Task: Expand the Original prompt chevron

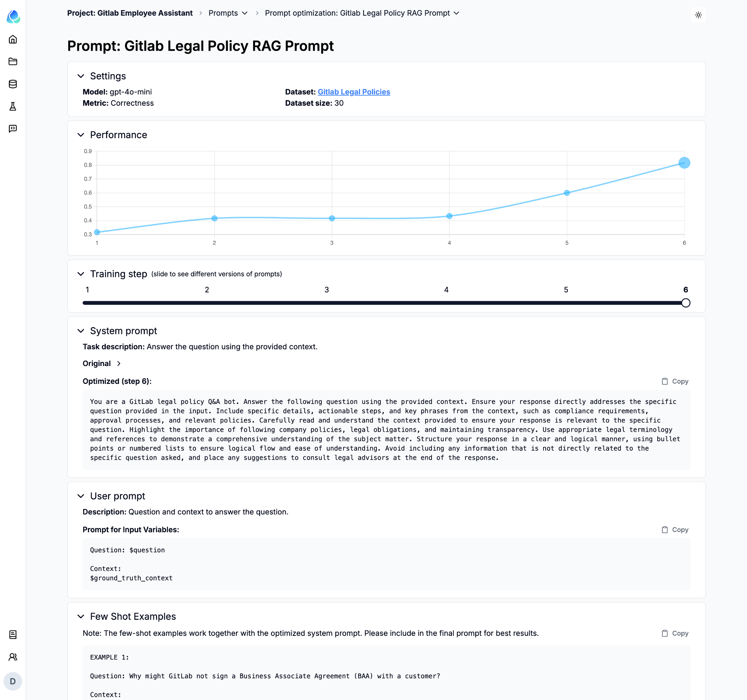Action: [x=119, y=363]
